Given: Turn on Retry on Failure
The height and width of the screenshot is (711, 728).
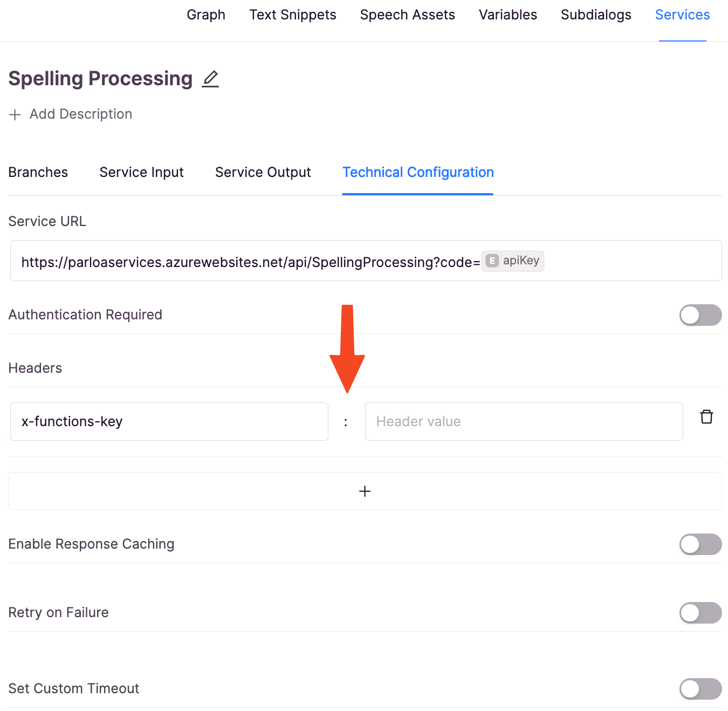Looking at the screenshot, I should 700,613.
